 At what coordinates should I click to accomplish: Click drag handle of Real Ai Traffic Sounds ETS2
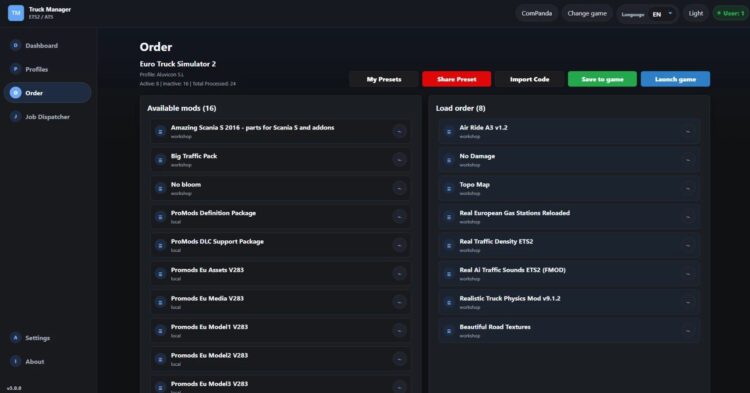click(x=449, y=273)
